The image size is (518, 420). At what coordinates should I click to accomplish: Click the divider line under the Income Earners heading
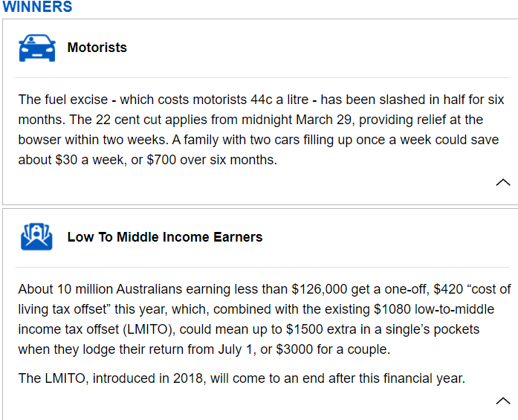262,267
